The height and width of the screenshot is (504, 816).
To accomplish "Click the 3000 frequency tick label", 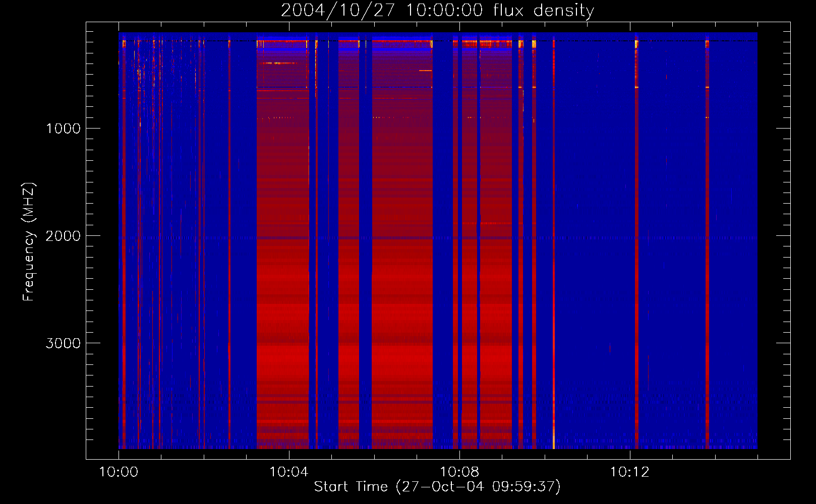I will point(63,343).
